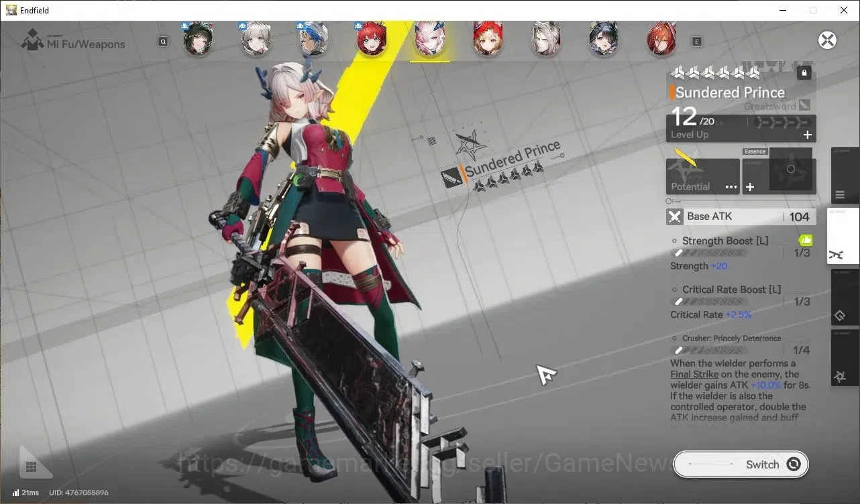This screenshot has height=504, width=860.
Task: Click the Critical Rate +2.5% stat line
Action: (711, 315)
